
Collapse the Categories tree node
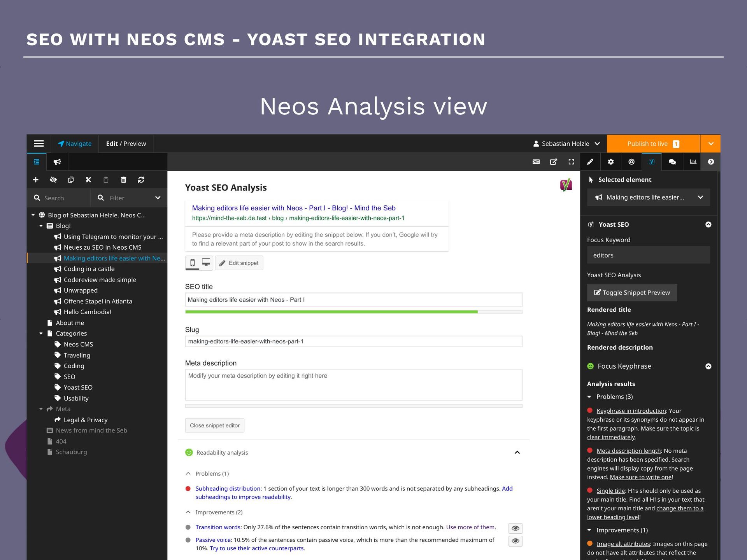(41, 334)
